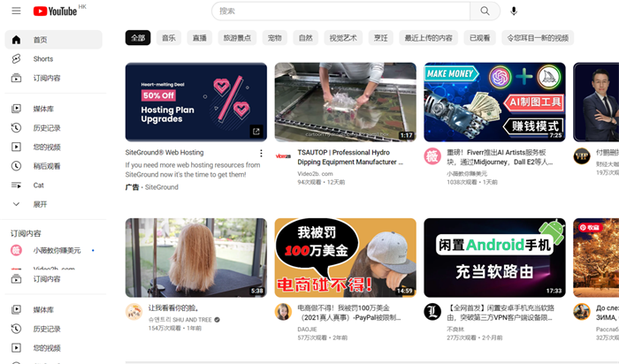The height and width of the screenshot is (364, 619).
Task: Click the magnifier search button
Action: tap(485, 11)
